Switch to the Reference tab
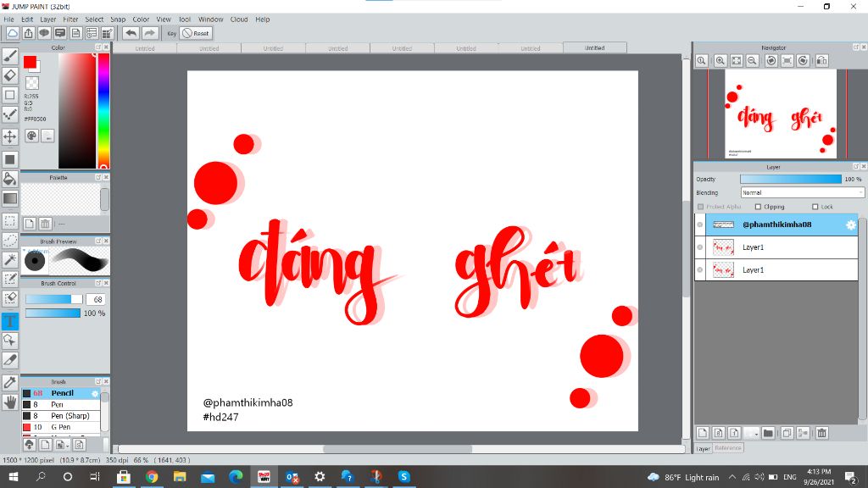 coord(728,448)
